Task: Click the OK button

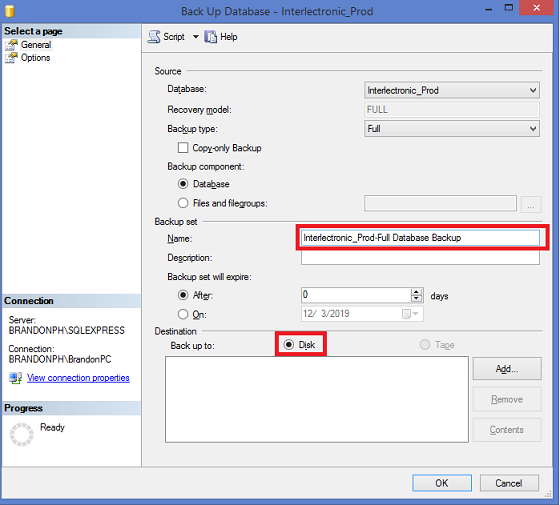Action: click(x=442, y=483)
